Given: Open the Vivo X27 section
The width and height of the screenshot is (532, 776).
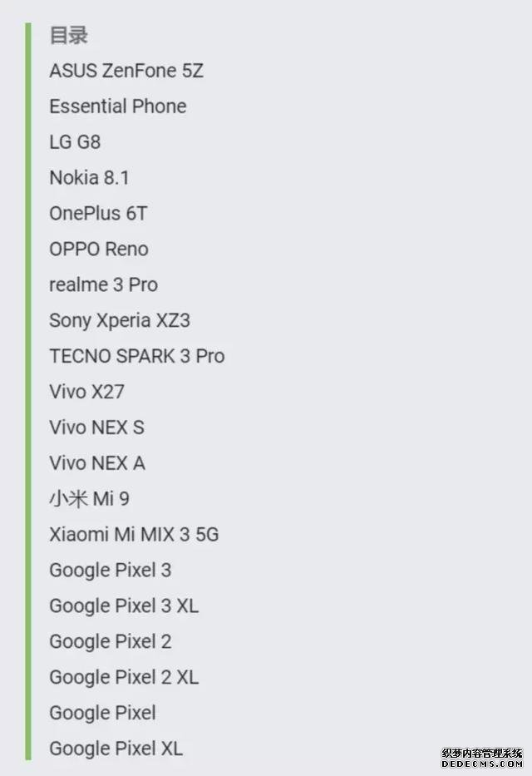Looking at the screenshot, I should click(x=86, y=392).
